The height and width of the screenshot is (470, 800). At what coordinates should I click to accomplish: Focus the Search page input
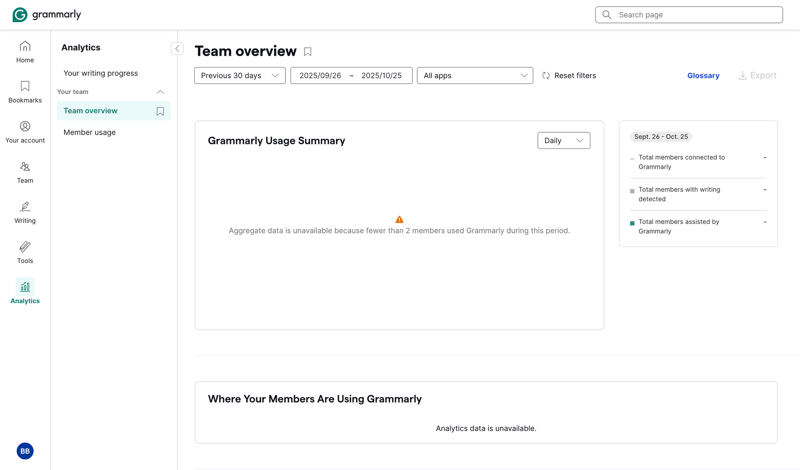[x=689, y=15]
